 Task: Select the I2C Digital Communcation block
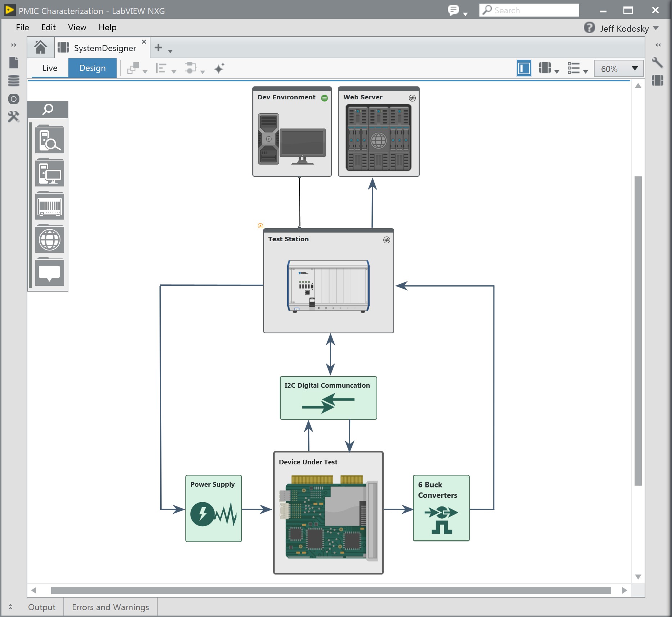328,398
